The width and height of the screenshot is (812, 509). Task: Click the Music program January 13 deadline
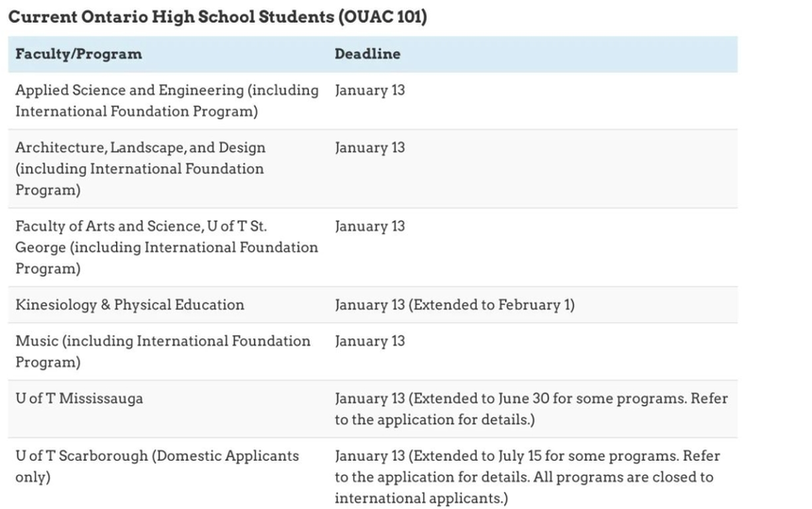point(369,341)
